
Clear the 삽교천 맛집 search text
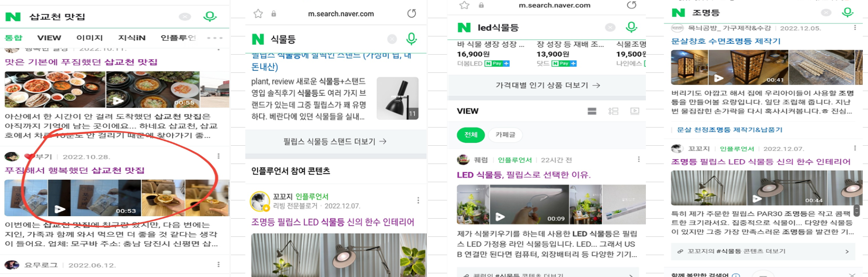(x=185, y=17)
